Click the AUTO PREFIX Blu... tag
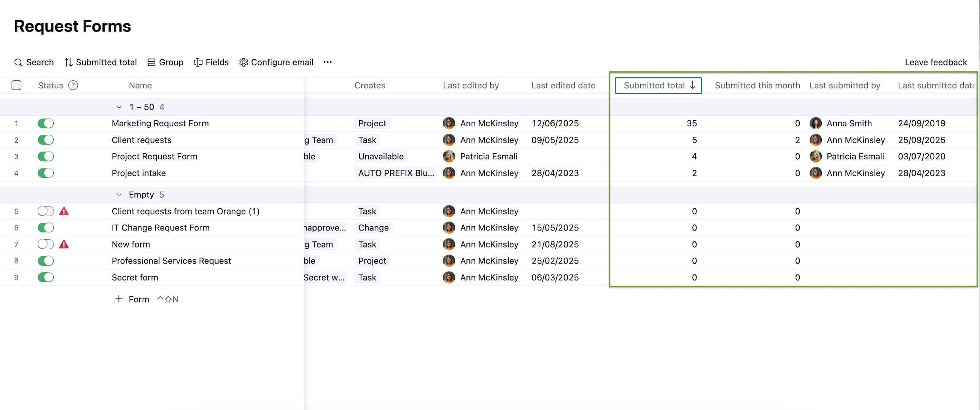Screen dimensions: 980x410 396,173
